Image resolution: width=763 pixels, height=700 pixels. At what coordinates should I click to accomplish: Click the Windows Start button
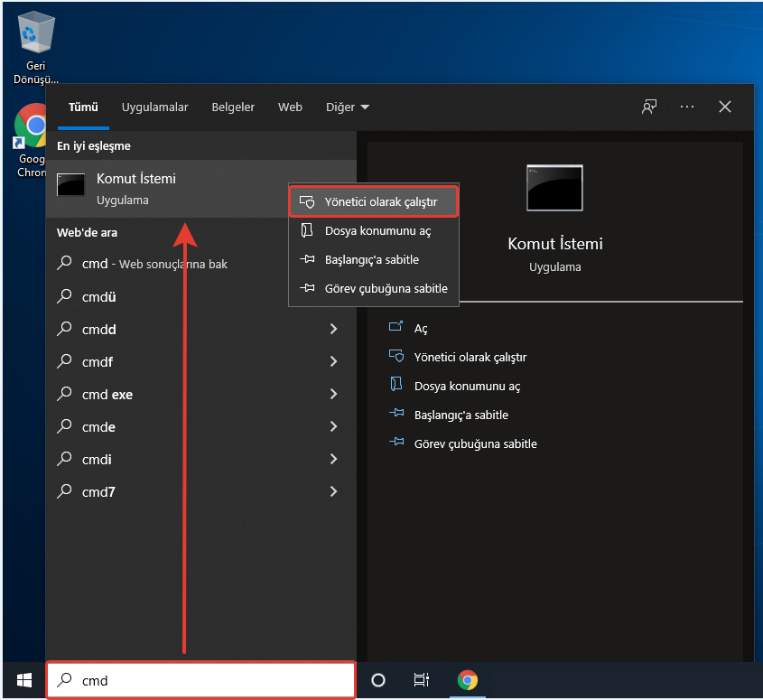coord(23,680)
